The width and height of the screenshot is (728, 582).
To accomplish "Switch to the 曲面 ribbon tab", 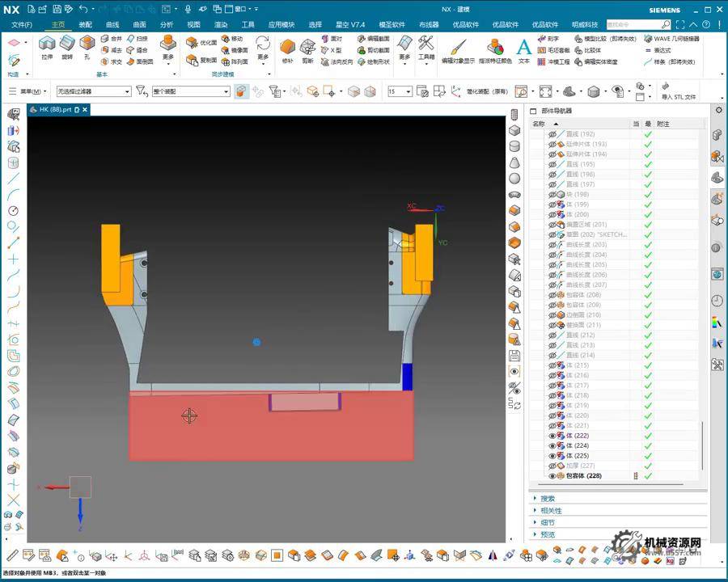I will click(139, 24).
